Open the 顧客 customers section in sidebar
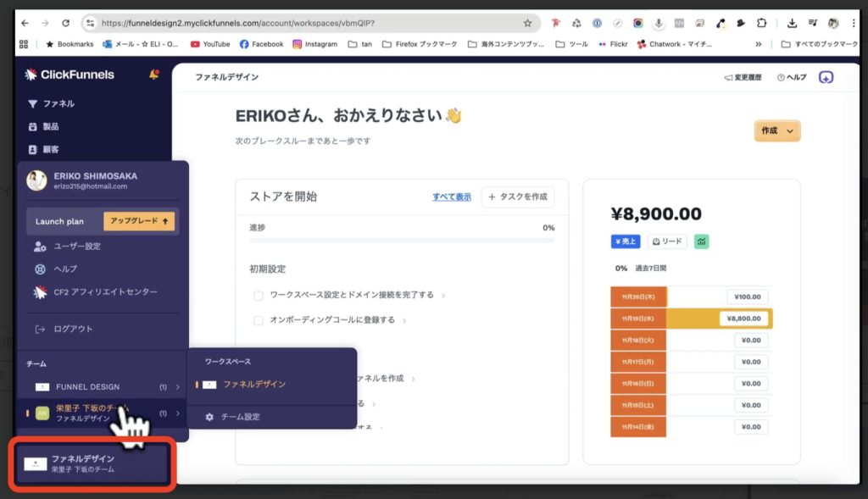 coord(34,150)
